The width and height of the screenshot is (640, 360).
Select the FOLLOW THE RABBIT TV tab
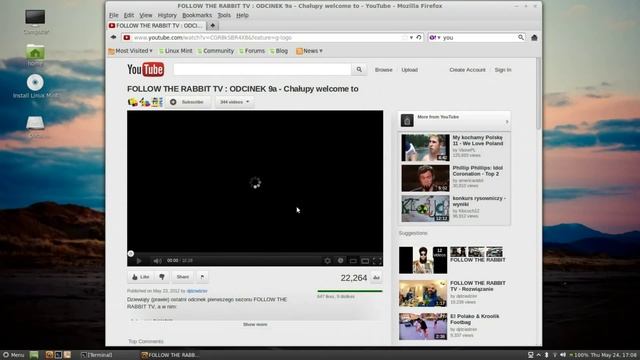point(156,25)
